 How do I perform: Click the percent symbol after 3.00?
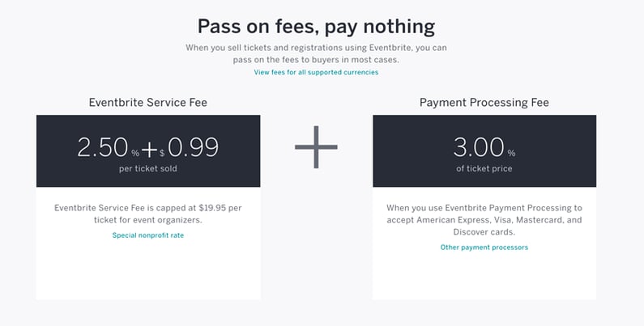[511, 154]
